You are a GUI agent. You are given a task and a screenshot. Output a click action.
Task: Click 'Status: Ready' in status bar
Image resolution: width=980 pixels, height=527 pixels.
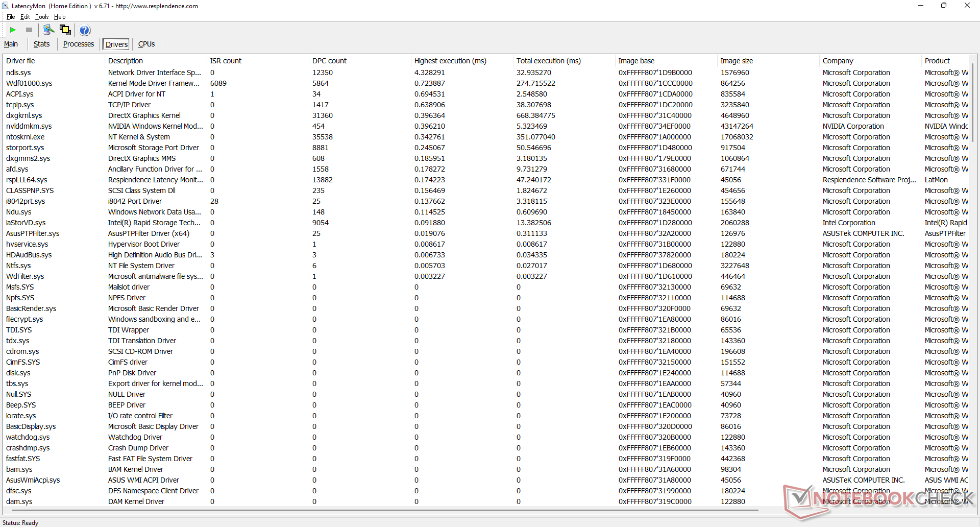click(x=20, y=522)
